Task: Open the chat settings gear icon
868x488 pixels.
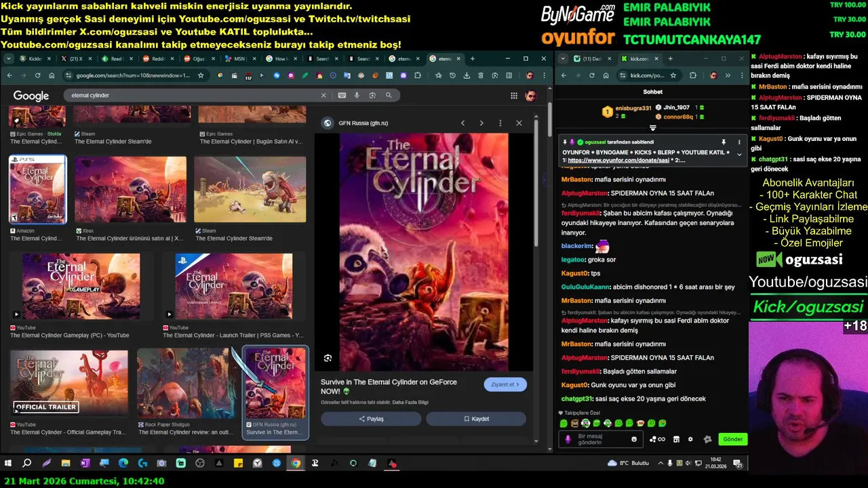Action: tap(690, 439)
